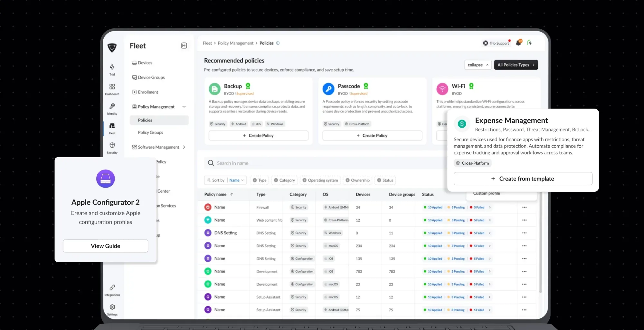Open the Ownership filter
644x330 pixels.
click(357, 180)
